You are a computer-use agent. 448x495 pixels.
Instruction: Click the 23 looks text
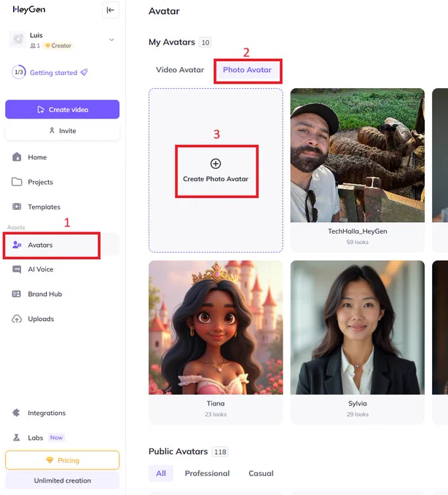(x=216, y=414)
